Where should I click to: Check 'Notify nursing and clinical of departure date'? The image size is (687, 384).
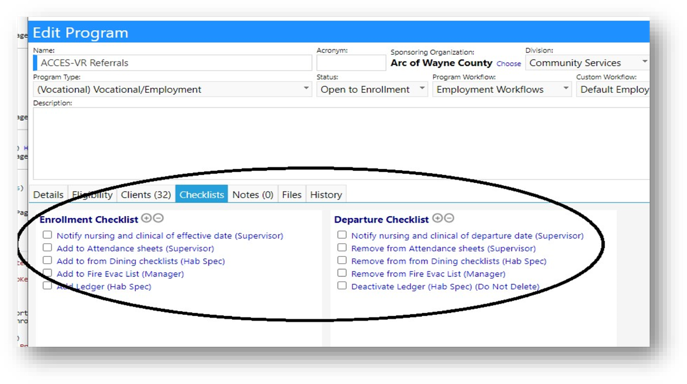[342, 235]
